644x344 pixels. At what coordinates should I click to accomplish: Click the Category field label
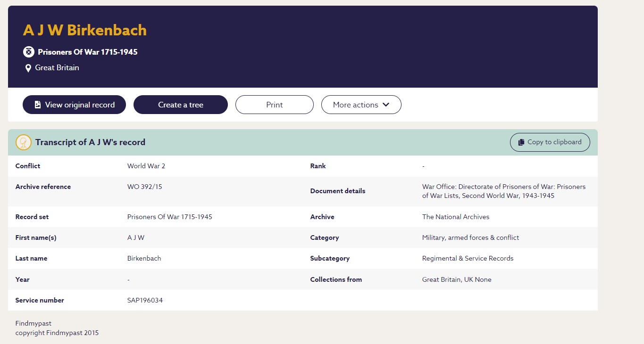click(x=325, y=238)
